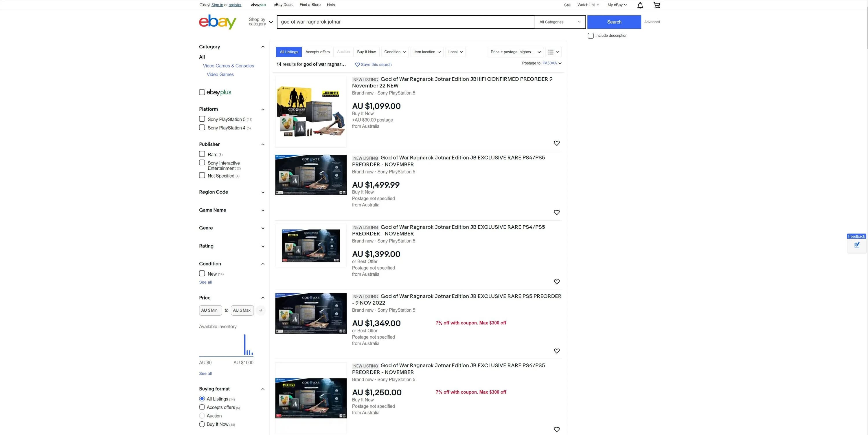The image size is (868, 435).
Task: Click the AU $ Min price field
Action: (210, 310)
